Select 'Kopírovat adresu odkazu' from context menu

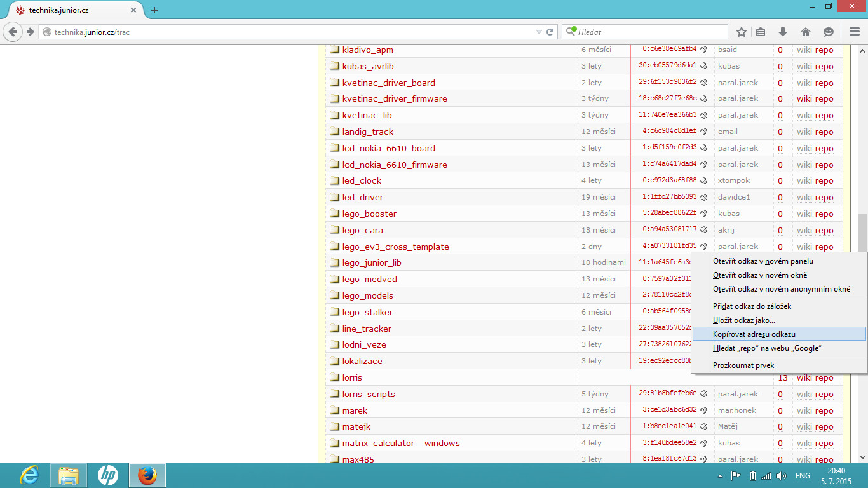point(754,334)
